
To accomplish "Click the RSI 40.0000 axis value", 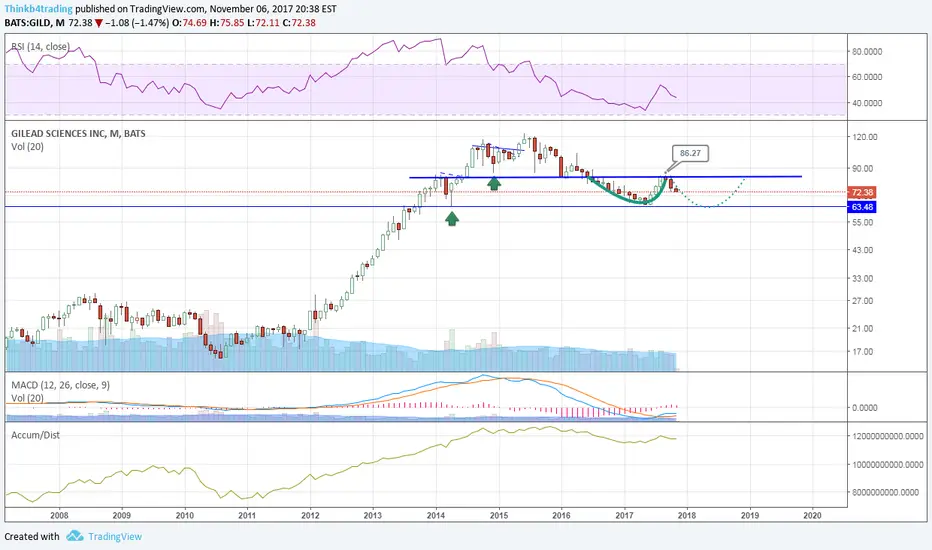I will pos(867,103).
